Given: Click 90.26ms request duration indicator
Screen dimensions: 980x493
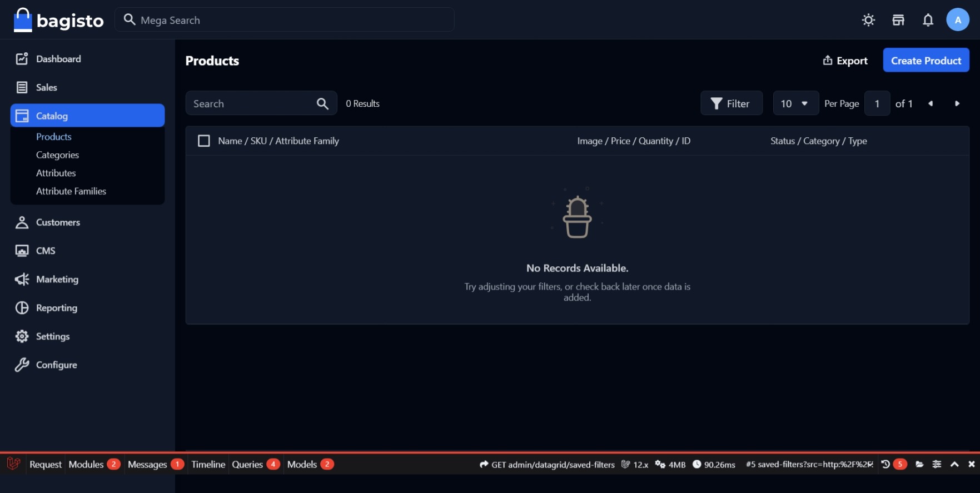Looking at the screenshot, I should 714,465.
